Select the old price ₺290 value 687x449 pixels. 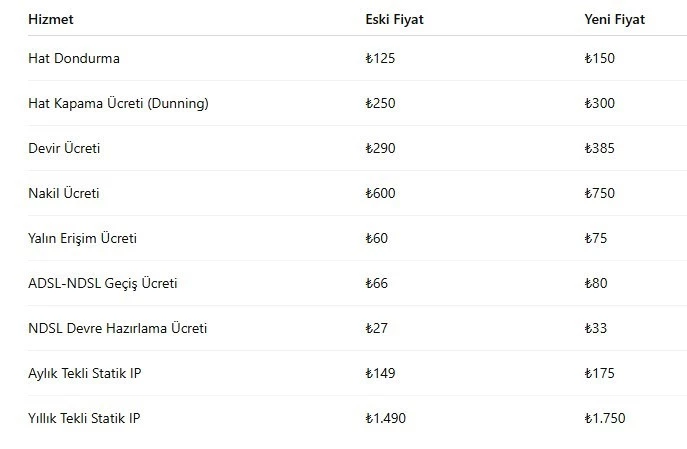(x=381, y=148)
